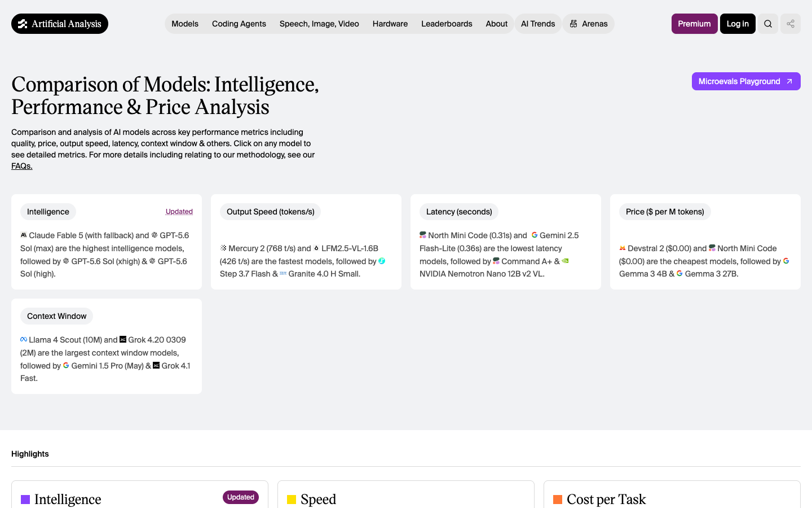The height and width of the screenshot is (508, 812).
Task: Click GPT-5.6 Sol (xhigh) model name
Action: pyautogui.click(x=105, y=261)
